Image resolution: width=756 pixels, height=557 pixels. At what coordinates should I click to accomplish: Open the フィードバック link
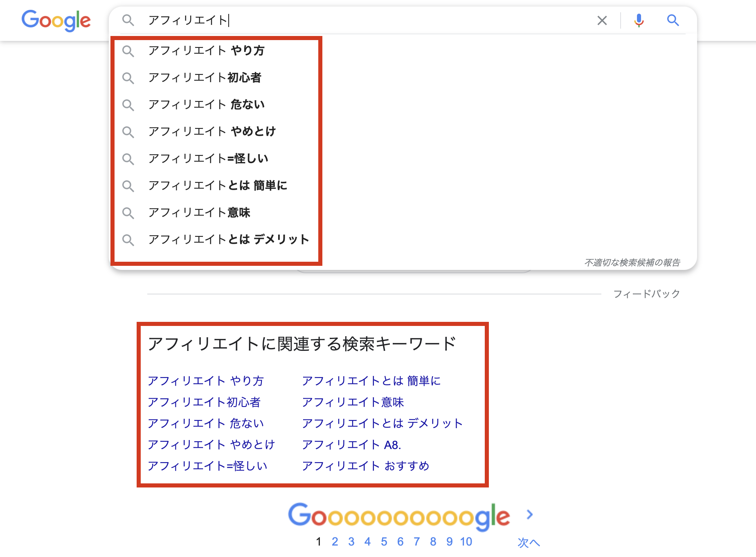(647, 294)
